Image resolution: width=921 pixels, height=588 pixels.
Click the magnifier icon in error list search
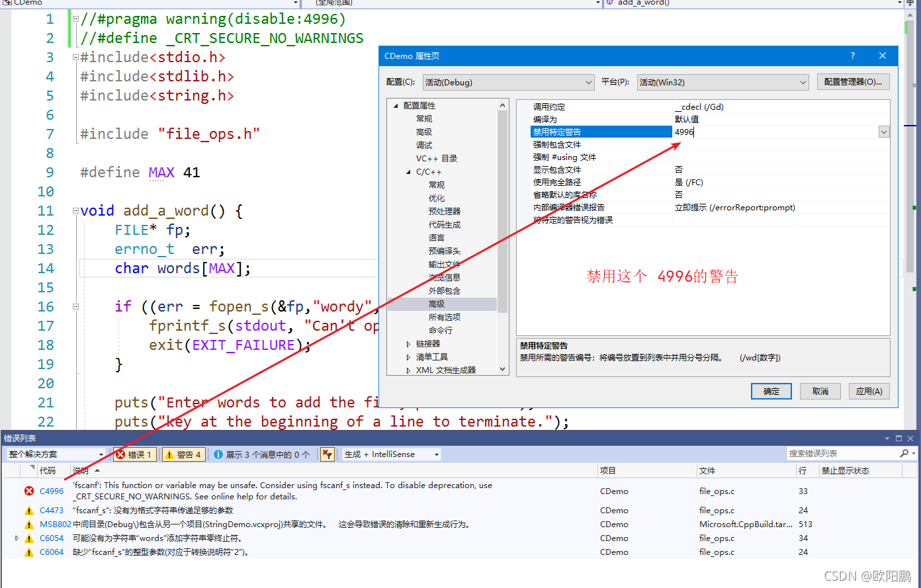click(904, 454)
